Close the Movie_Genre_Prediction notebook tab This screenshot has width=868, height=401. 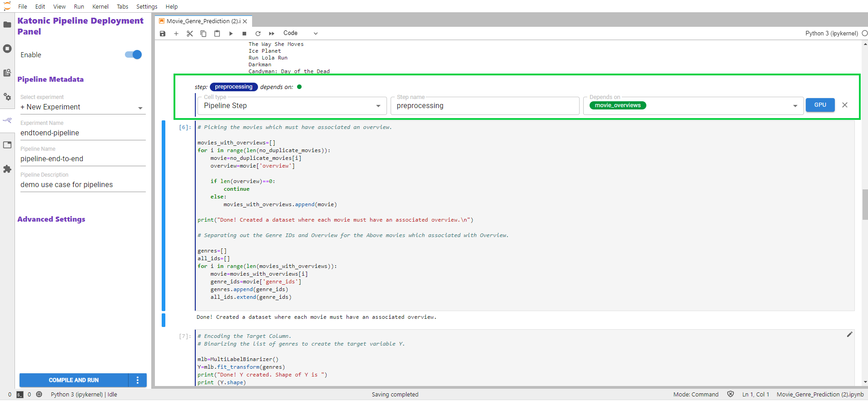245,21
